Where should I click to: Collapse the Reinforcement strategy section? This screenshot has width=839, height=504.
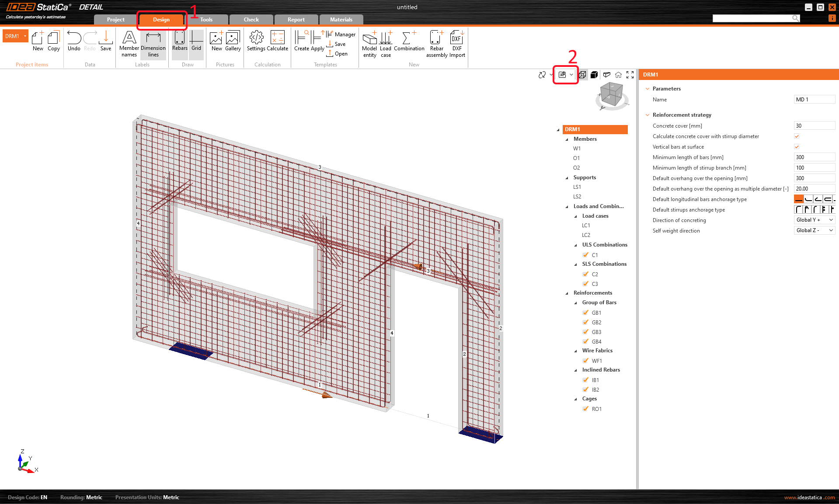tap(648, 115)
